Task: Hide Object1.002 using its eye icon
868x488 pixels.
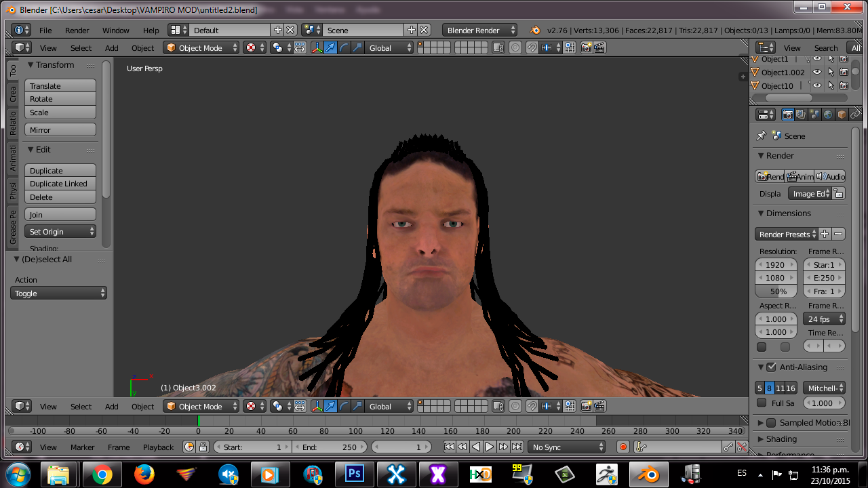Action: tap(817, 72)
